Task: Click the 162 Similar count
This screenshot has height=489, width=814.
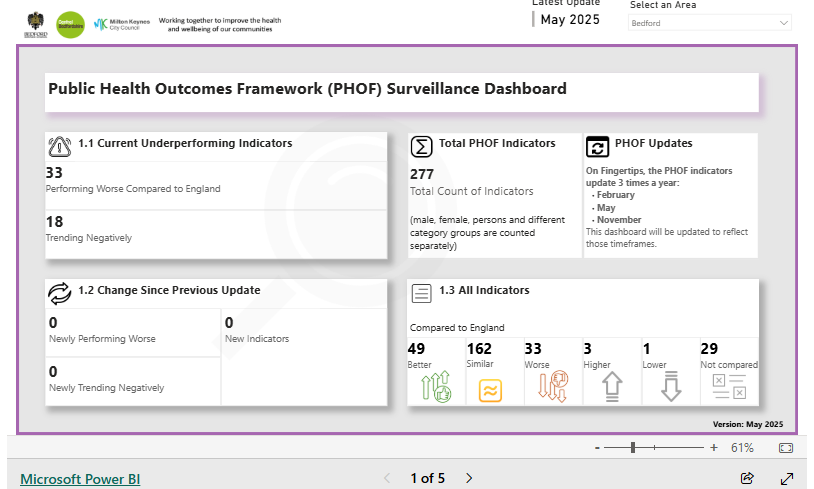Action: (479, 349)
